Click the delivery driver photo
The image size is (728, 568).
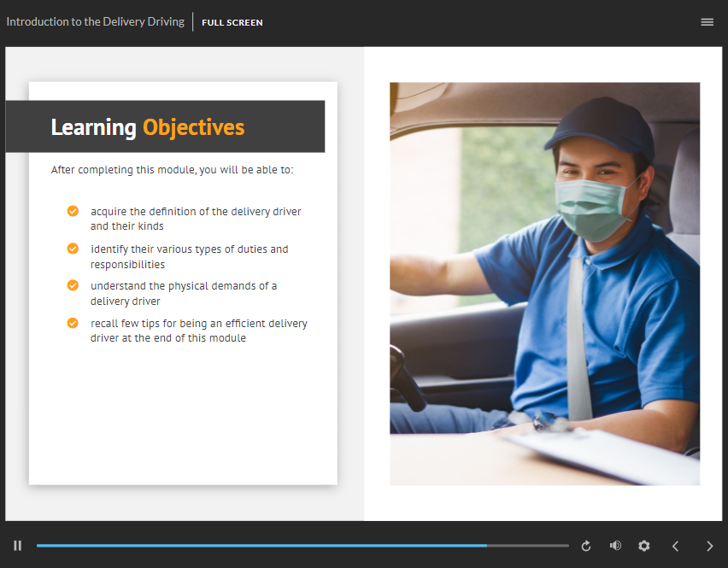[544, 284]
